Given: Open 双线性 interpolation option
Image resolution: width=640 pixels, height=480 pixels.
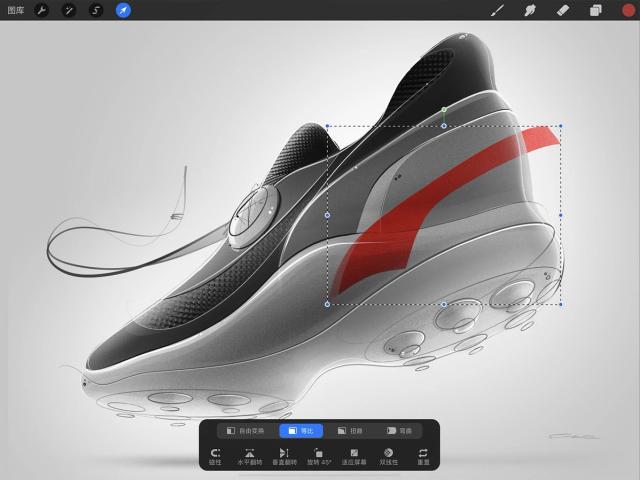Looking at the screenshot, I should pos(389,457).
